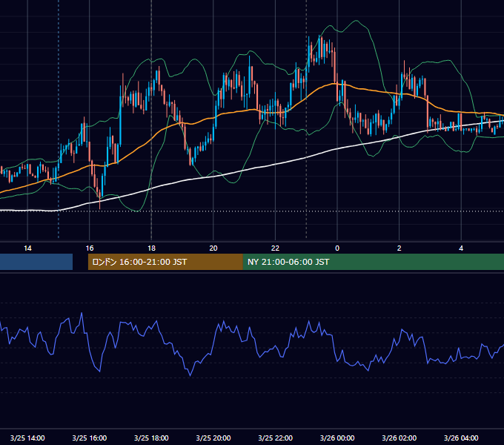Screen dimensions: 504x445
Task: Click the hour label 0 on price chart axis
Action: tap(337, 248)
